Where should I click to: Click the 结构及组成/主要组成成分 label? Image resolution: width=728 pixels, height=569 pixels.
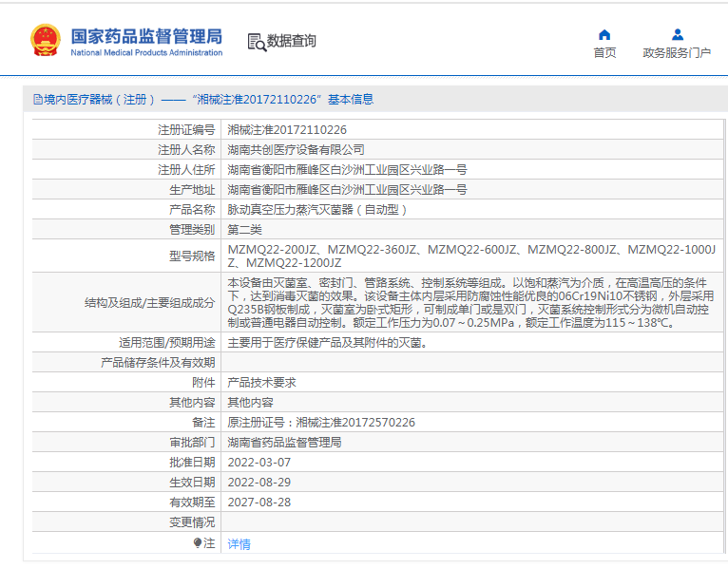[x=149, y=303]
